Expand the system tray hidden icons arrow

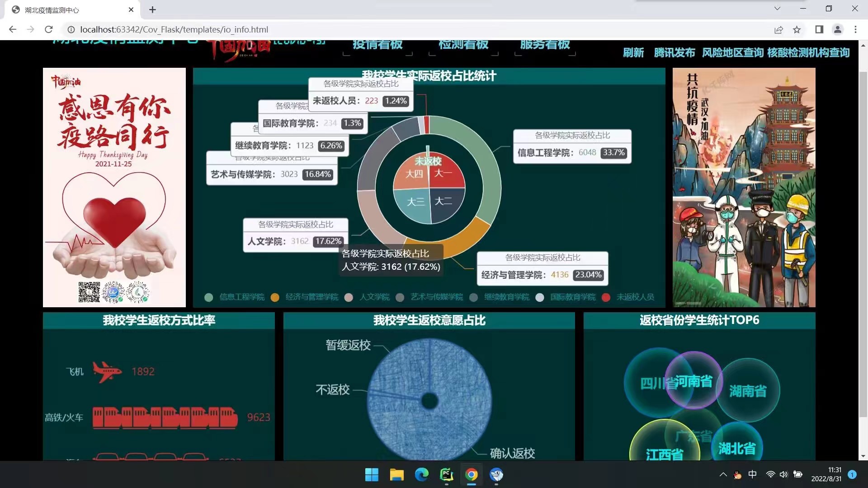pos(723,474)
